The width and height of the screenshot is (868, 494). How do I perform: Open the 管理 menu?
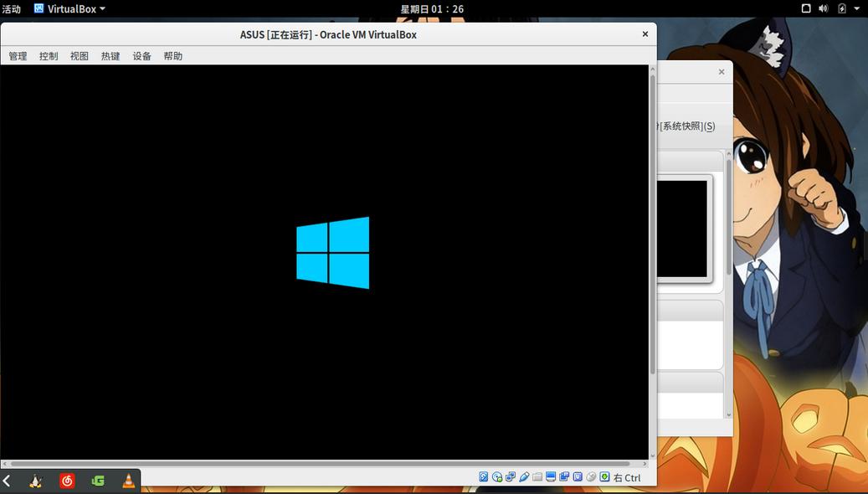click(x=18, y=56)
